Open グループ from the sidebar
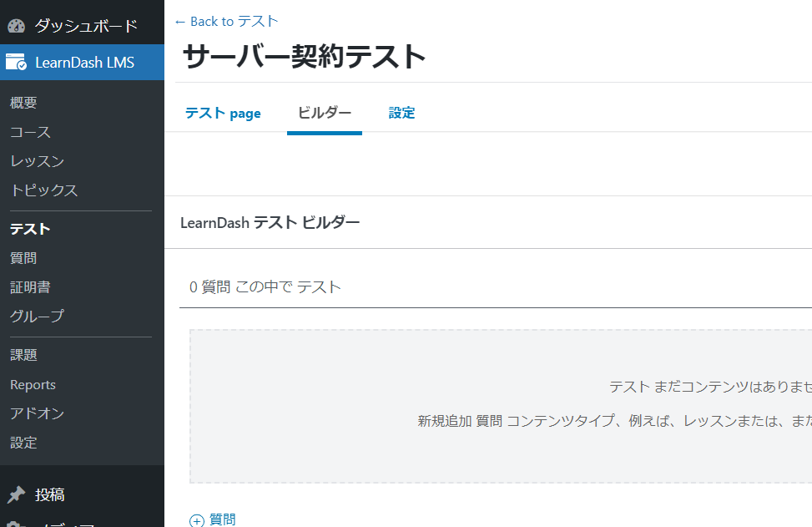The height and width of the screenshot is (527, 812). point(37,317)
